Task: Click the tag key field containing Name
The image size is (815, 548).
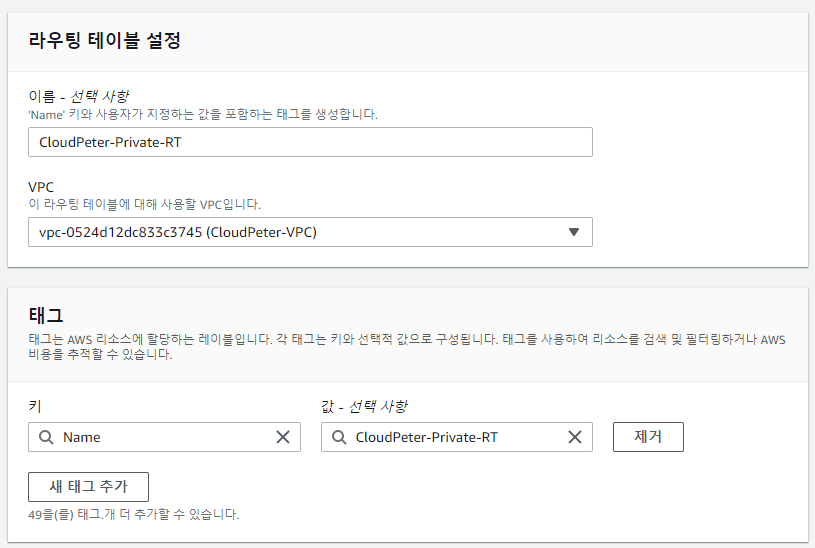Action: click(x=164, y=437)
